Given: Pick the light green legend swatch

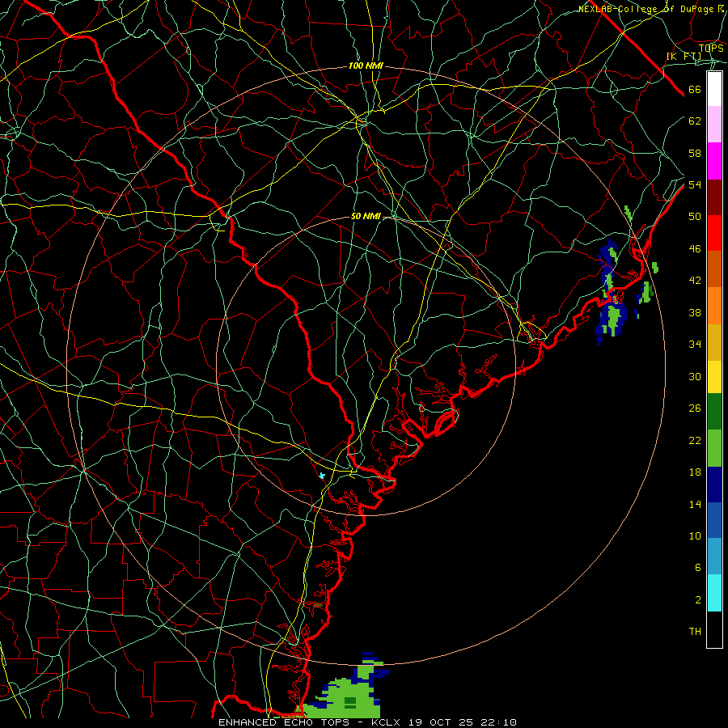Looking at the screenshot, I should [714, 448].
